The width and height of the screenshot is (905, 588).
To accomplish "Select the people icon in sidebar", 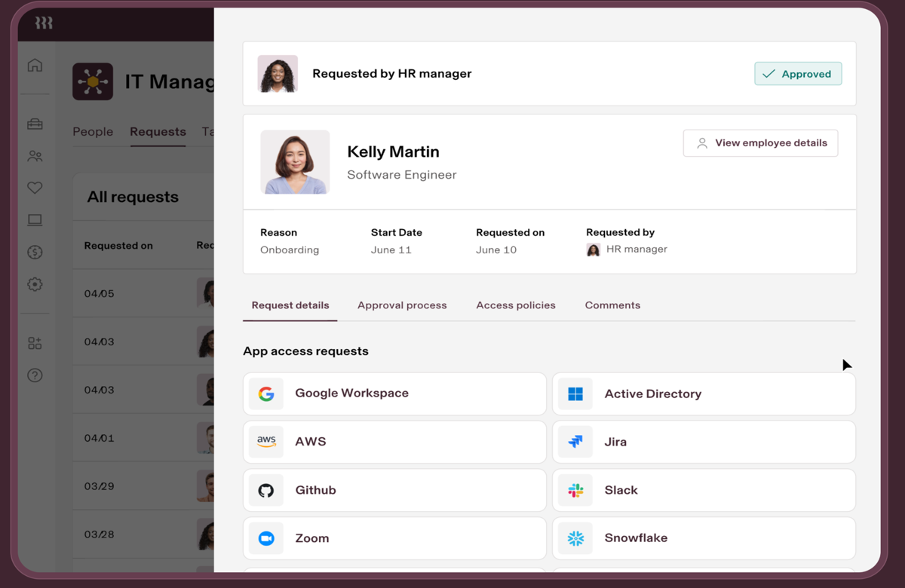I will 35,157.
